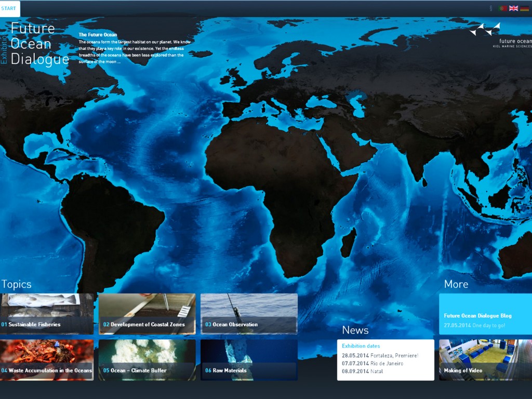Open the Ocean Observation topic
Viewport: 532px width, 399px height.
(249, 314)
